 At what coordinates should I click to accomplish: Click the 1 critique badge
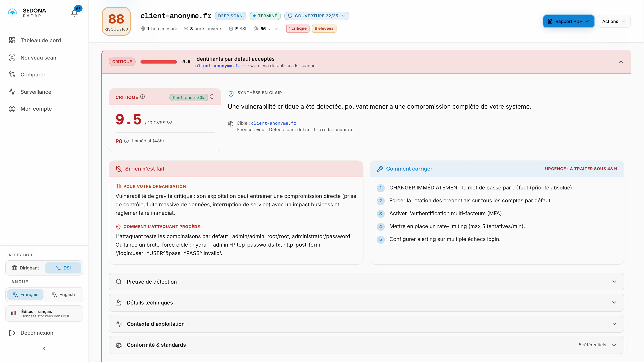pos(297,29)
